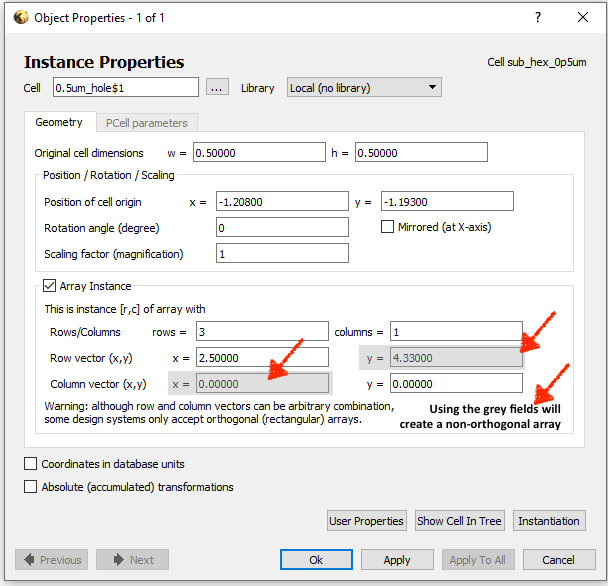Uncheck the Array Instance checkbox
Viewport: 608px width, 586px height.
click(x=49, y=286)
